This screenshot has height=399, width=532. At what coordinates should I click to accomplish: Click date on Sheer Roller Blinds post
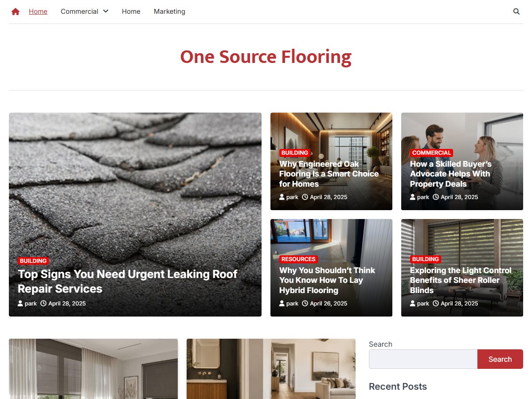pos(459,304)
